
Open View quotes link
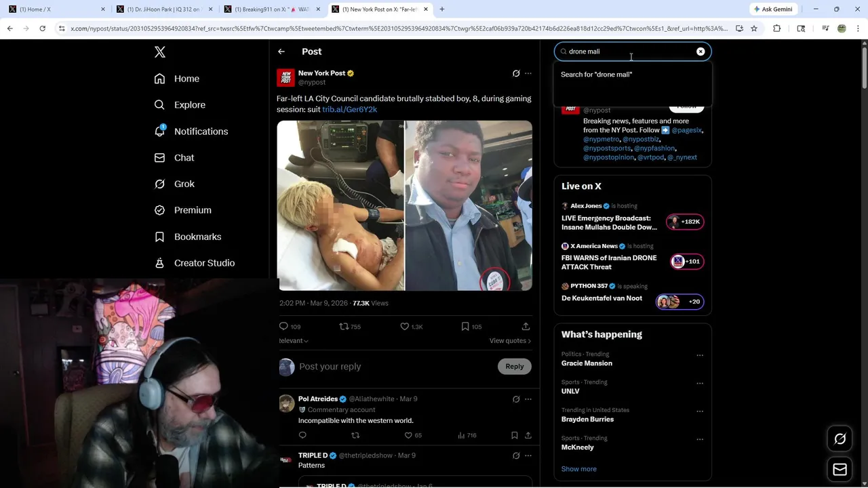510,340
